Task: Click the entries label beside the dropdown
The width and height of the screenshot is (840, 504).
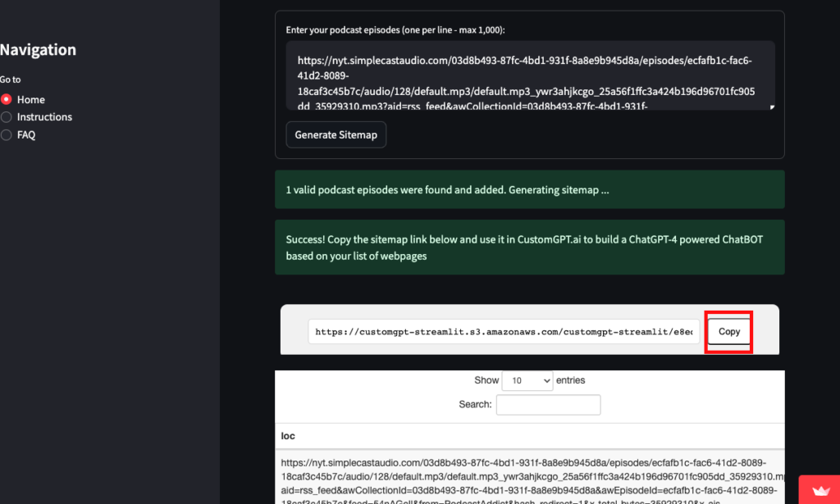Action: pos(571,380)
